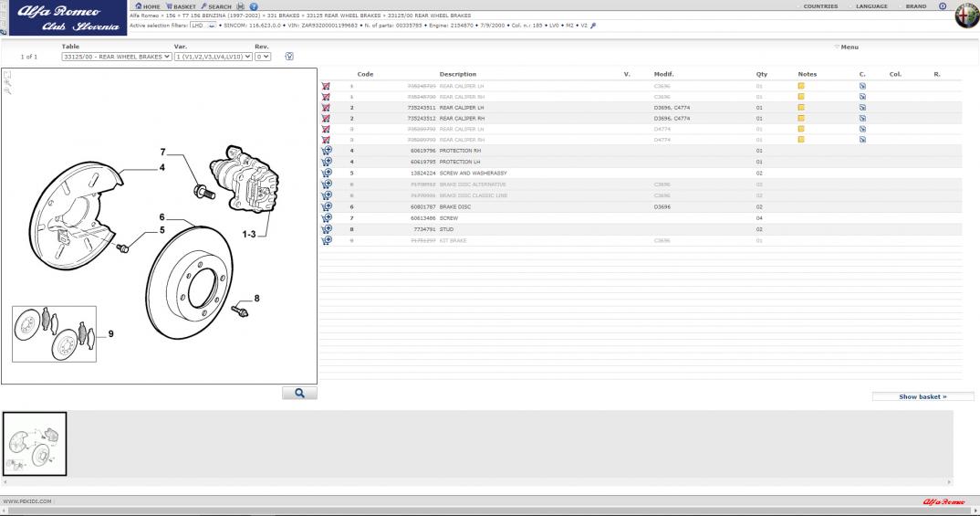Click the icon right of the Rev. dropdown
Screen dimensions: 980x516
tap(289, 57)
